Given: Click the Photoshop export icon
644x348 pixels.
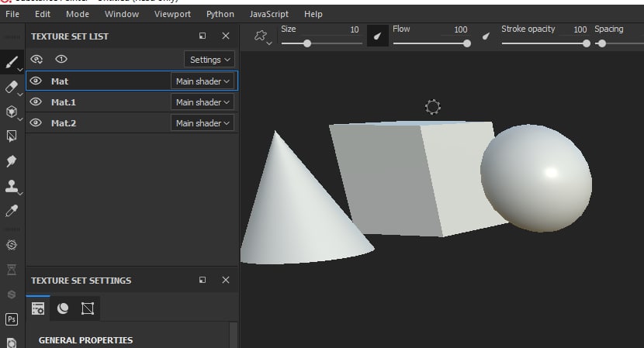Looking at the screenshot, I should click(12, 319).
